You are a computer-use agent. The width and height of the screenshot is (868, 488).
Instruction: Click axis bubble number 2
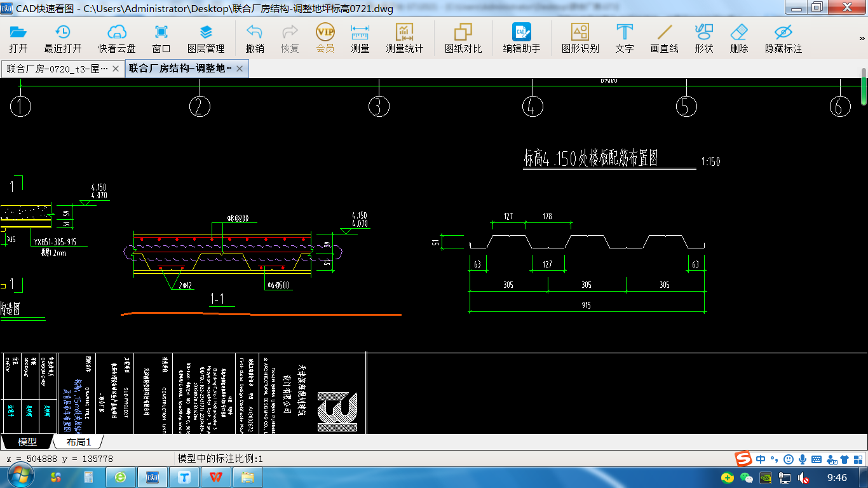[200, 106]
